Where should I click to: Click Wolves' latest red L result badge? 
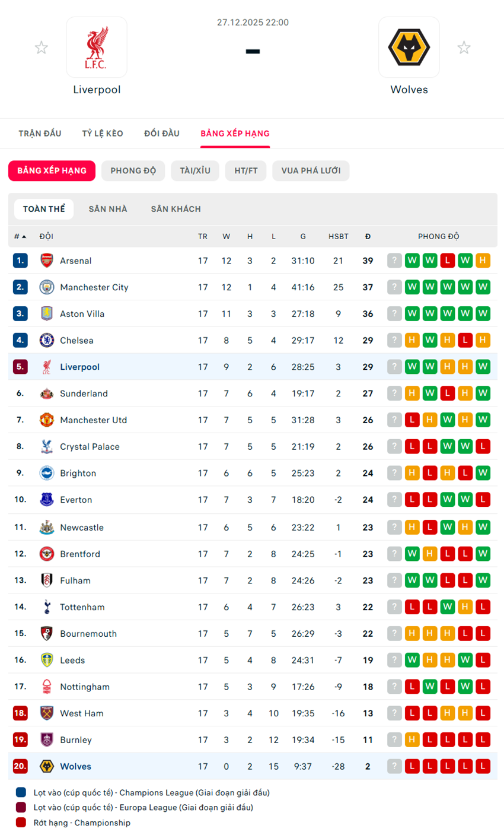(x=412, y=766)
